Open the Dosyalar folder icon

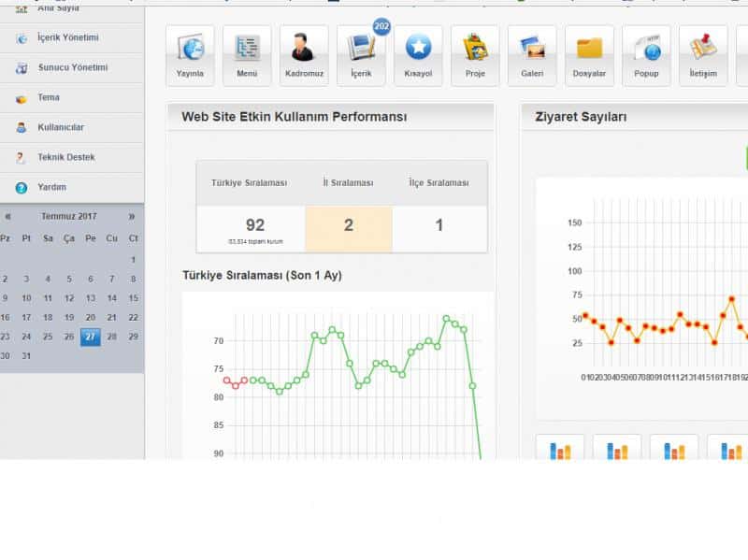pos(589,55)
